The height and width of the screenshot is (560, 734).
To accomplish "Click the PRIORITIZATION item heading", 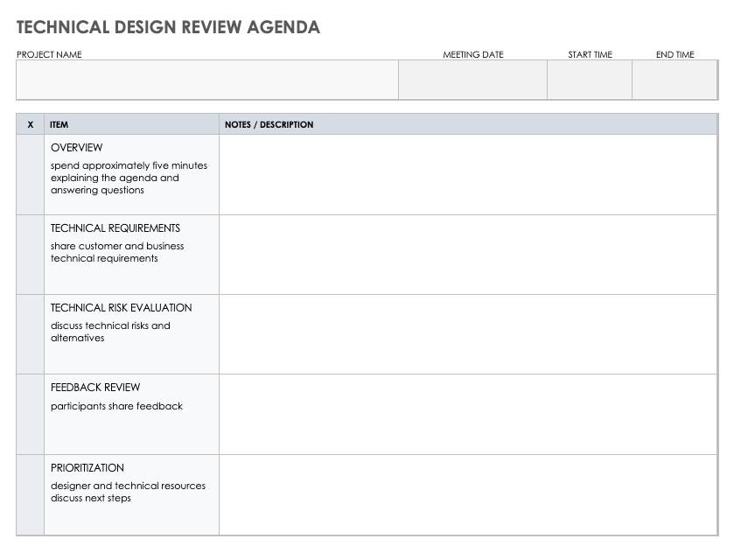I will pyautogui.click(x=87, y=468).
